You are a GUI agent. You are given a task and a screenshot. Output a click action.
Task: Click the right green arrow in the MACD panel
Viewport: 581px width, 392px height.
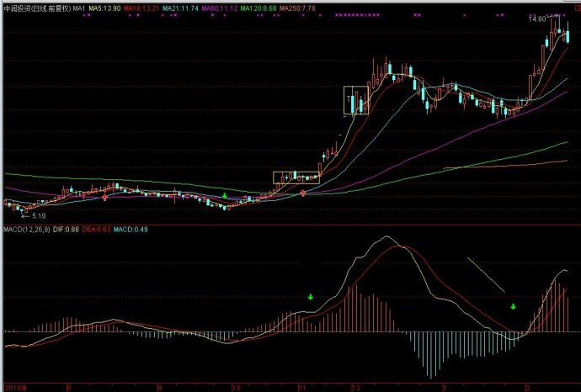click(x=512, y=306)
